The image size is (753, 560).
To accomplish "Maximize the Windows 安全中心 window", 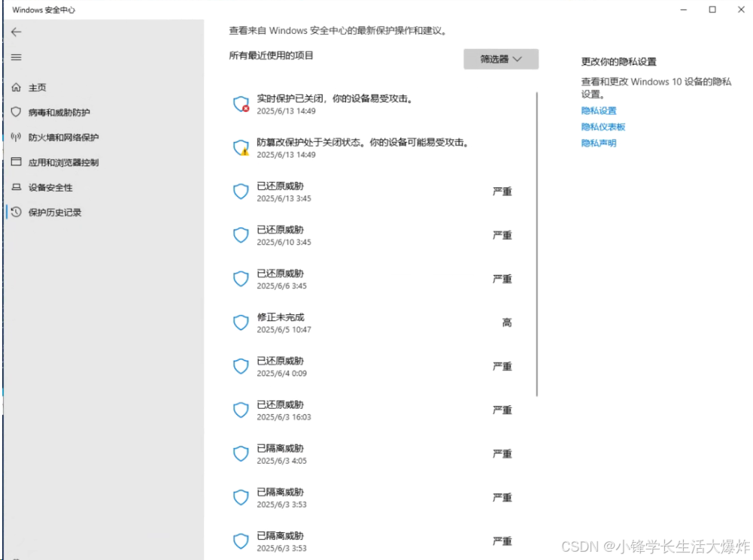I will [x=712, y=10].
